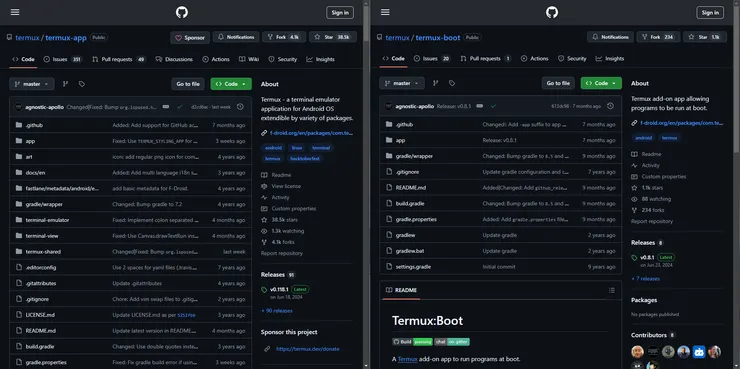The image size is (740, 369).
Task: Click termux-app window vertical scrollbar
Action: click(366, 184)
